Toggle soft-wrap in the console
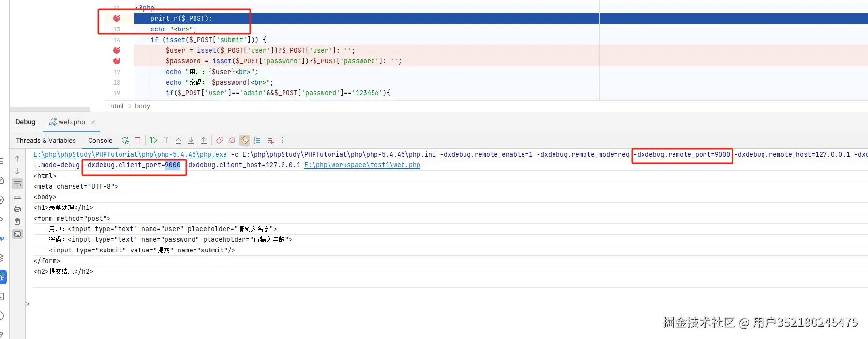The height and width of the screenshot is (339, 868). (x=17, y=184)
